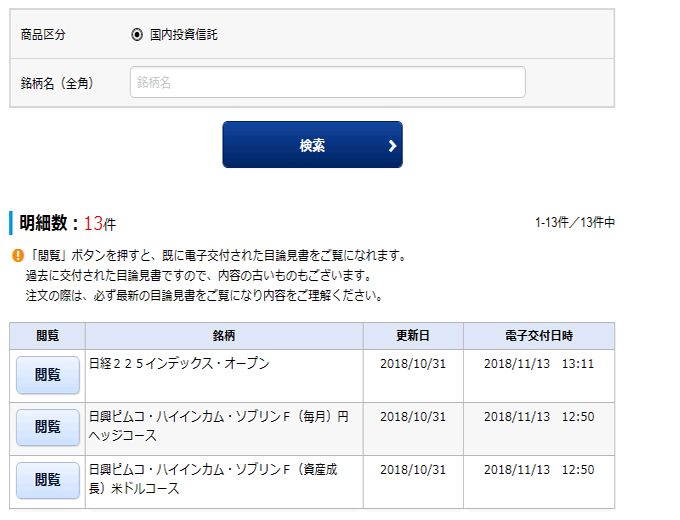Viewport: 680px width, 520px height.
Task: Select the 日興ピムコ 円ヘッジコース fund name
Action: click(x=218, y=426)
